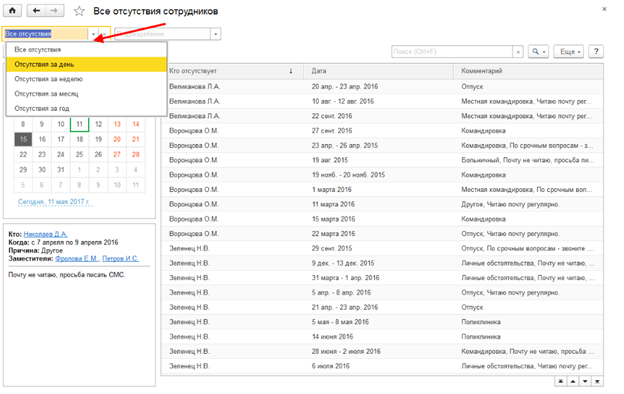Move up one row with up arrow

click(x=573, y=381)
